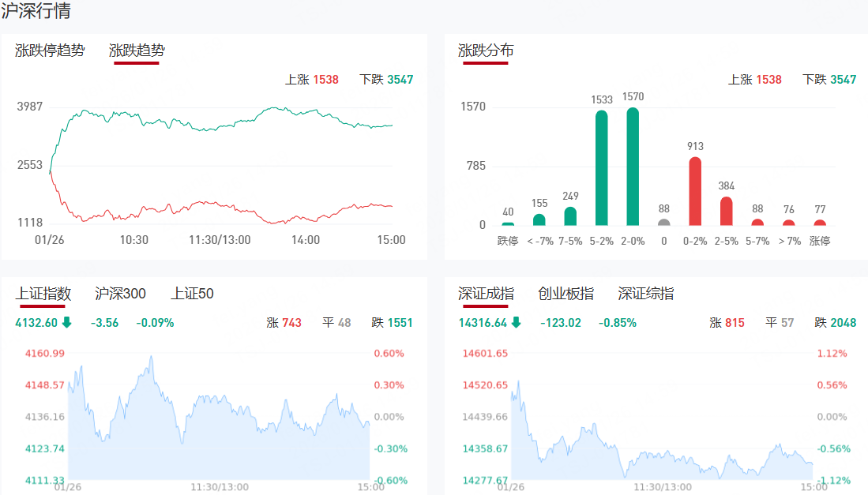Click the 沪深行情 page heading

pyautogui.click(x=36, y=10)
